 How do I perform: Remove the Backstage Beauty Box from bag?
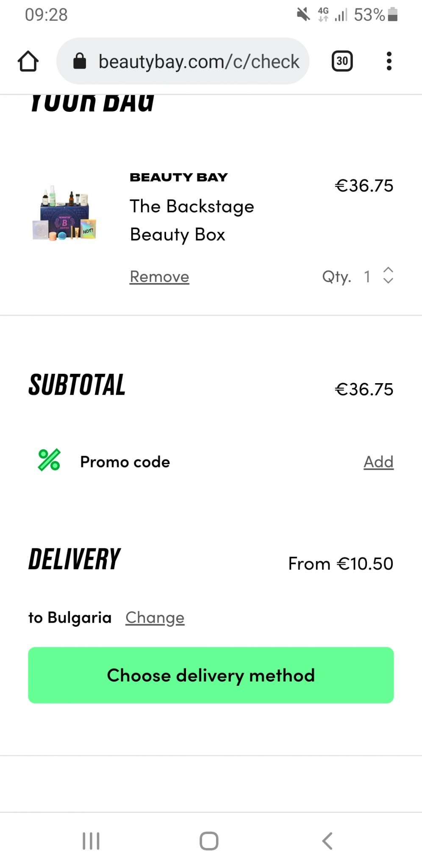pyautogui.click(x=159, y=277)
